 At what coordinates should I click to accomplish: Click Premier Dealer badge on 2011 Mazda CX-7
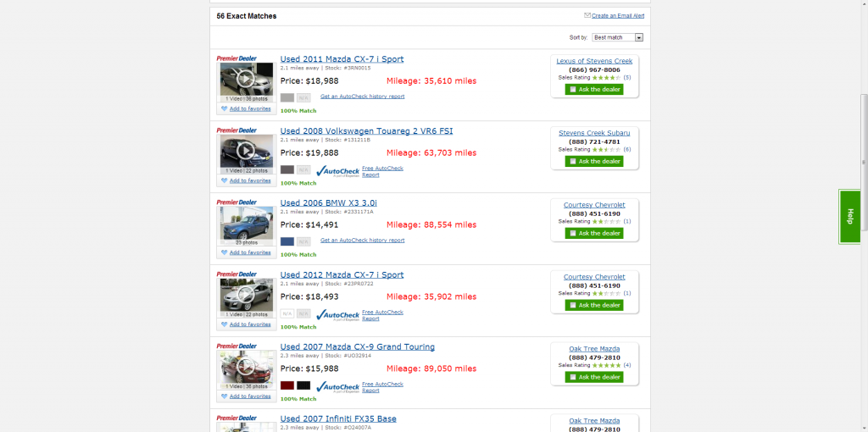[236, 58]
